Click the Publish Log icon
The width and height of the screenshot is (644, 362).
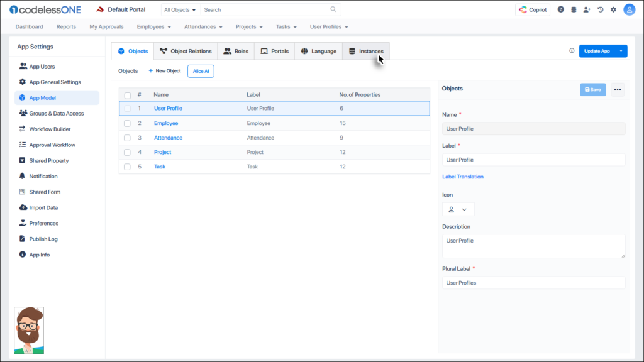tap(22, 238)
